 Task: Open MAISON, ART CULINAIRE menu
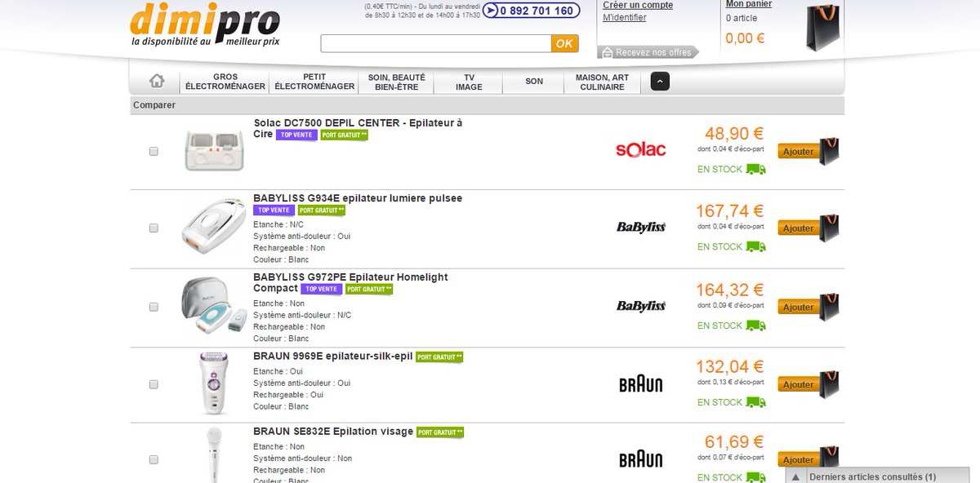coord(603,82)
